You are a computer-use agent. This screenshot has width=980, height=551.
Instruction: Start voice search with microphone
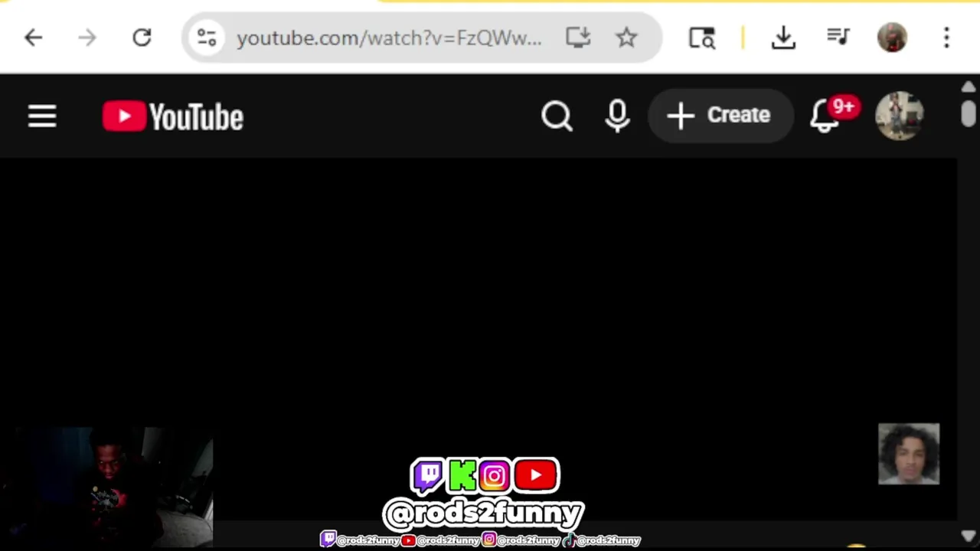pos(617,116)
